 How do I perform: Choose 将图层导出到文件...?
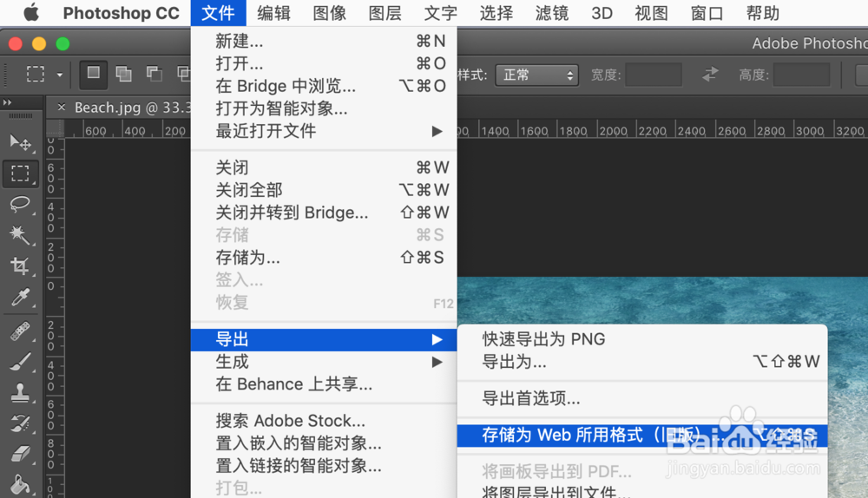[642, 491]
